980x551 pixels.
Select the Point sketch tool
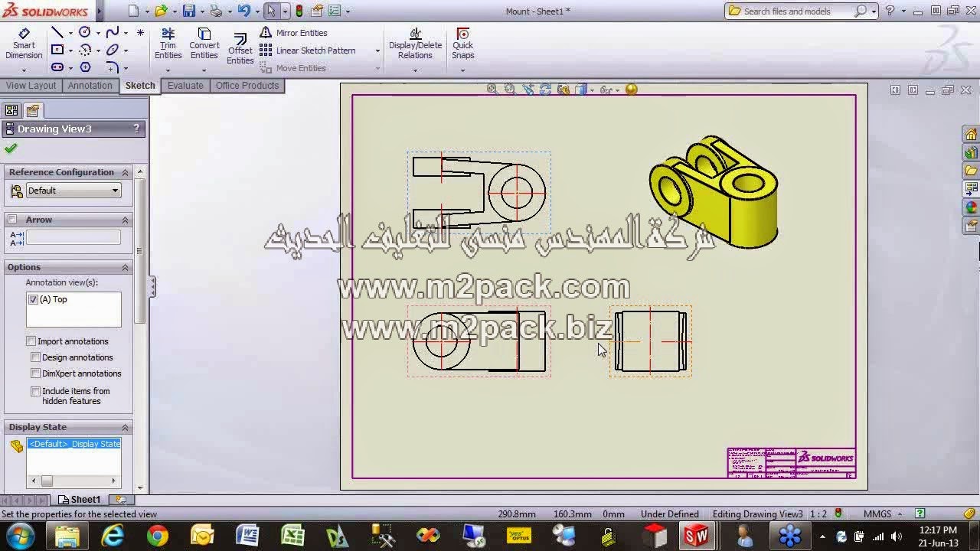140,33
